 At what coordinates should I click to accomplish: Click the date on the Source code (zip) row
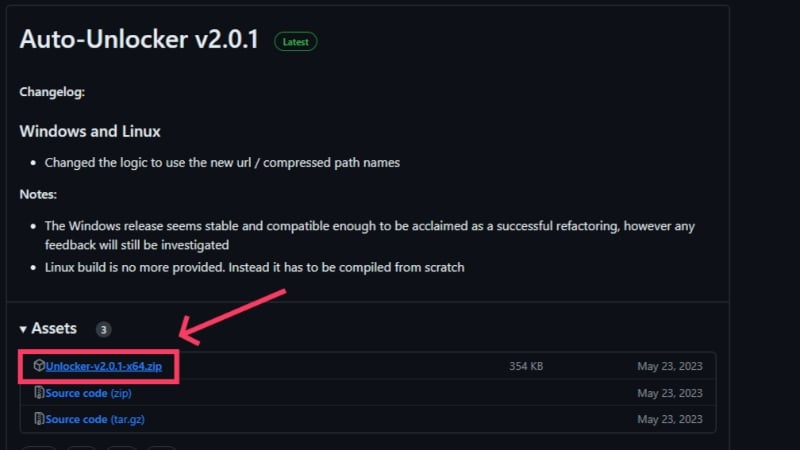[x=670, y=393]
